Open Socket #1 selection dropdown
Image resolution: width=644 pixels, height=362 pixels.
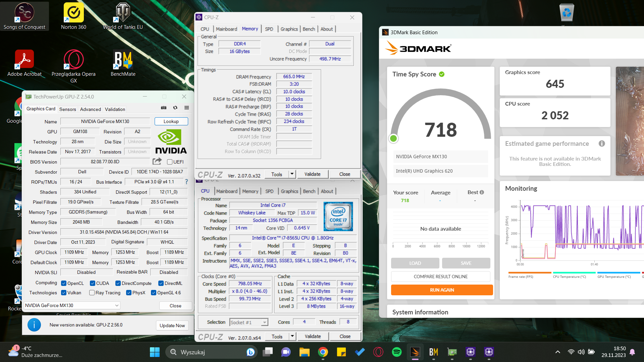(249, 322)
